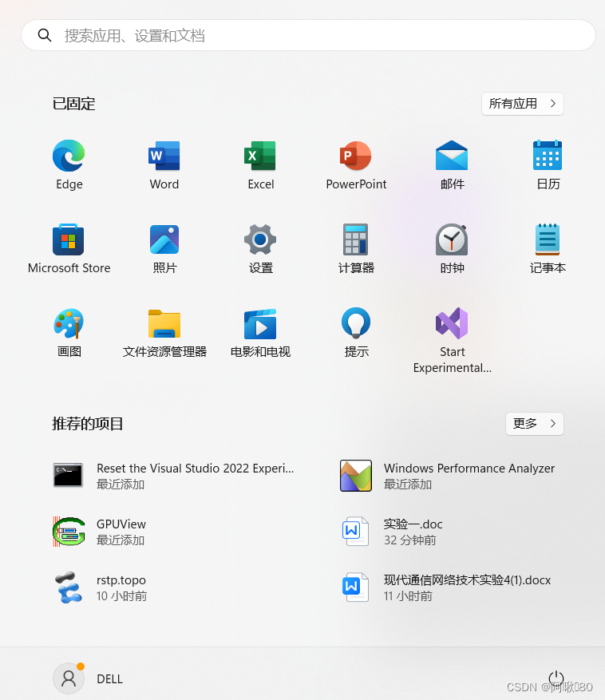Open the Edge browser icon
This screenshot has height=700, width=605.
[69, 156]
